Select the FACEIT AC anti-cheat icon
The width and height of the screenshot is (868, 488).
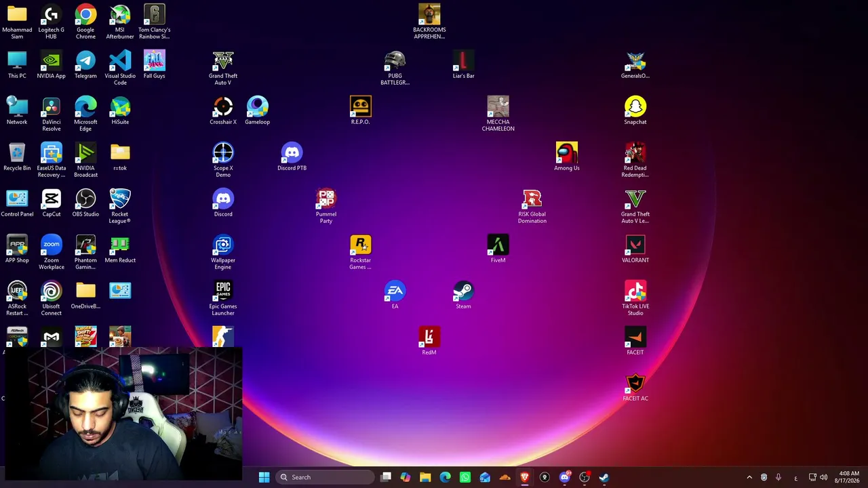(635, 387)
